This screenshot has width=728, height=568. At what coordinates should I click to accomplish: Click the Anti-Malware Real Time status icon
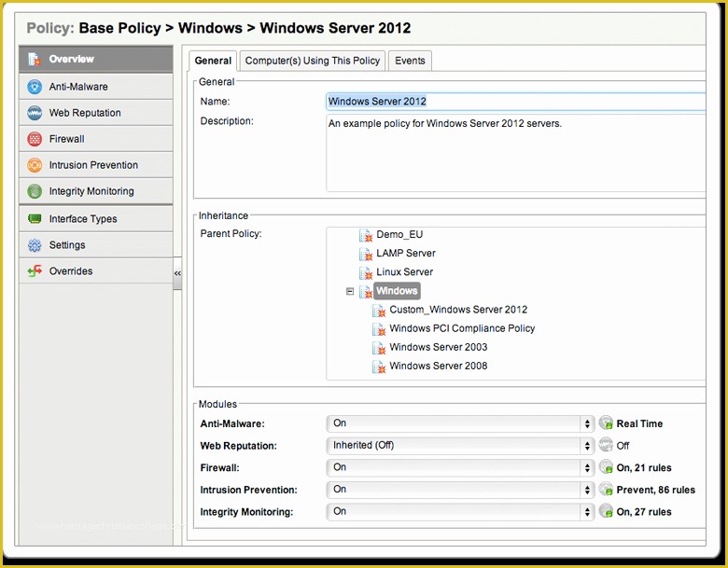point(606,423)
